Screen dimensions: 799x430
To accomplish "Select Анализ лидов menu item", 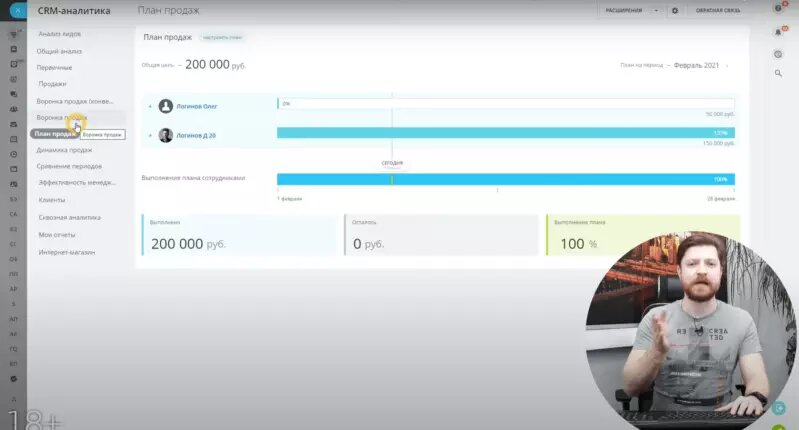I will [60, 34].
